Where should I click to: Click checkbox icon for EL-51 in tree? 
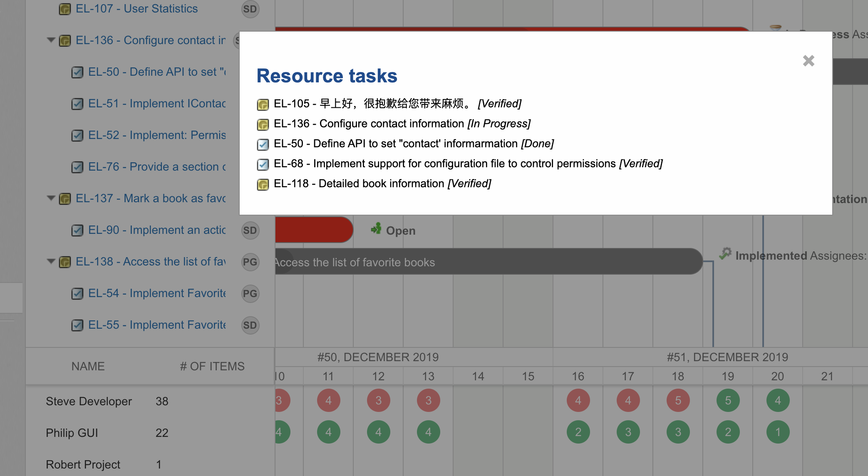pos(77,104)
